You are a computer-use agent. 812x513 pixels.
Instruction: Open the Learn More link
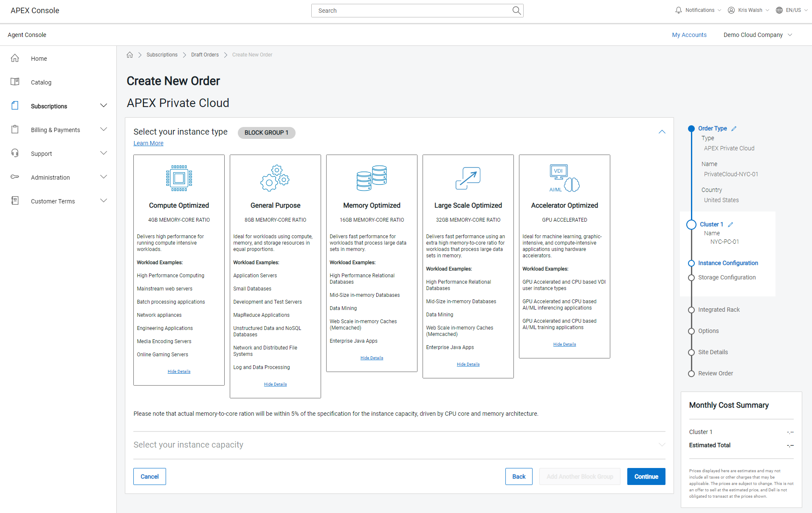tap(148, 143)
